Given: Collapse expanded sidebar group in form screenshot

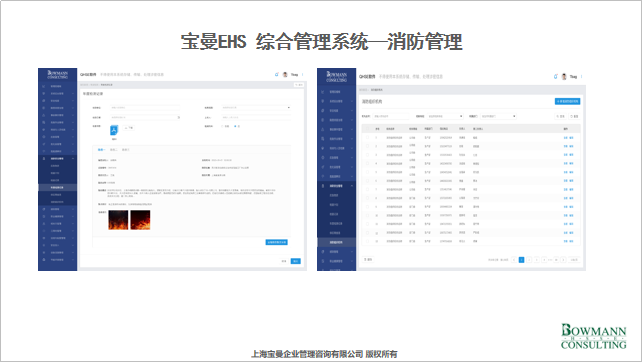Looking at the screenshot, I should click(57, 158).
